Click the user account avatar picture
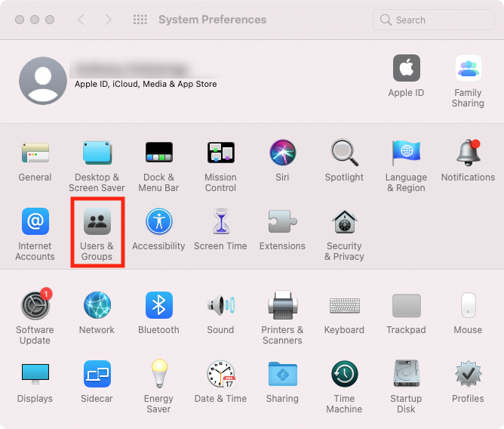Viewport: 504px width, 429px height. 43,81
